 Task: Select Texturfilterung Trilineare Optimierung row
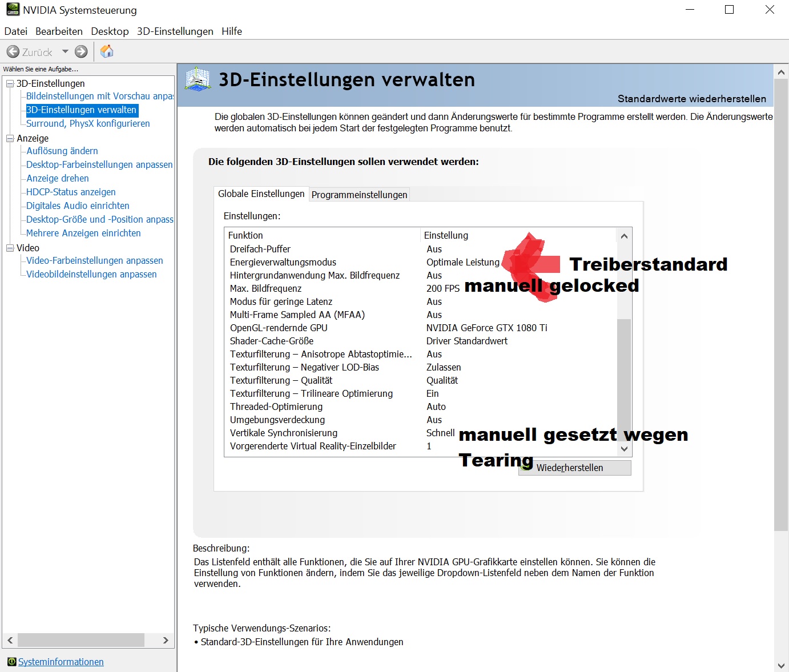tap(421, 394)
